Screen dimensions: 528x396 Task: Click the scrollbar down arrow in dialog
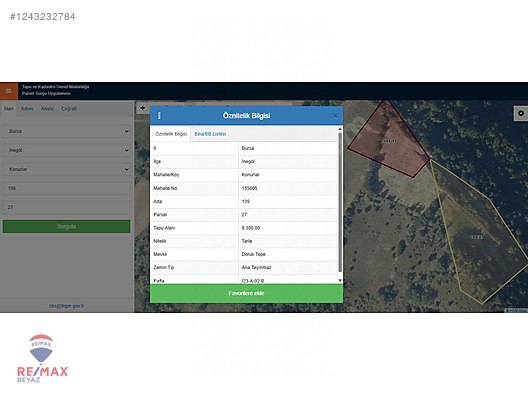340,280
